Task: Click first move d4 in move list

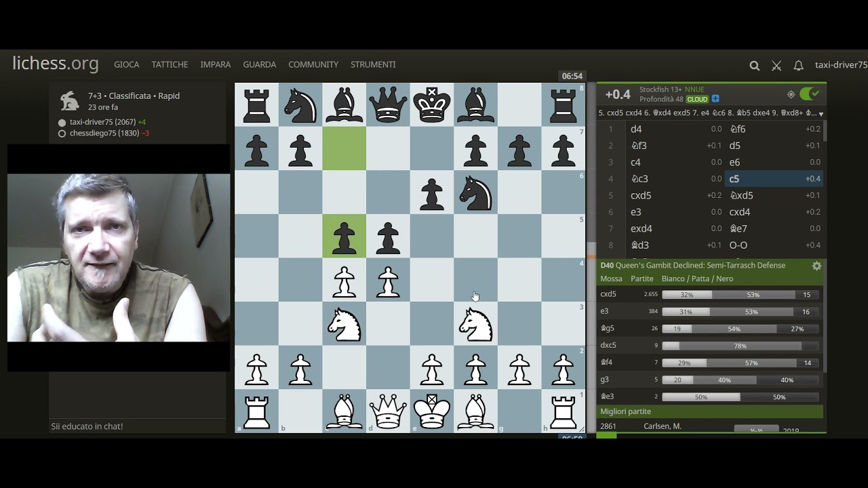Action: [x=675, y=129]
